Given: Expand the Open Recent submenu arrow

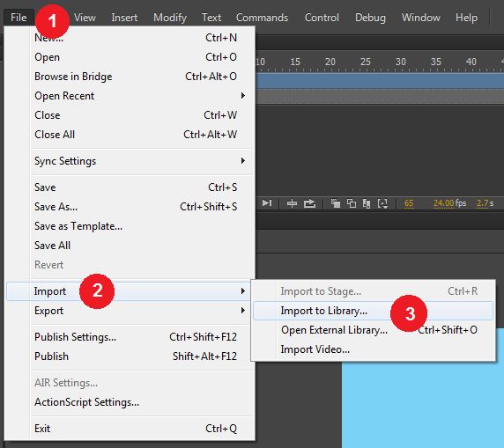Looking at the screenshot, I should tap(243, 96).
